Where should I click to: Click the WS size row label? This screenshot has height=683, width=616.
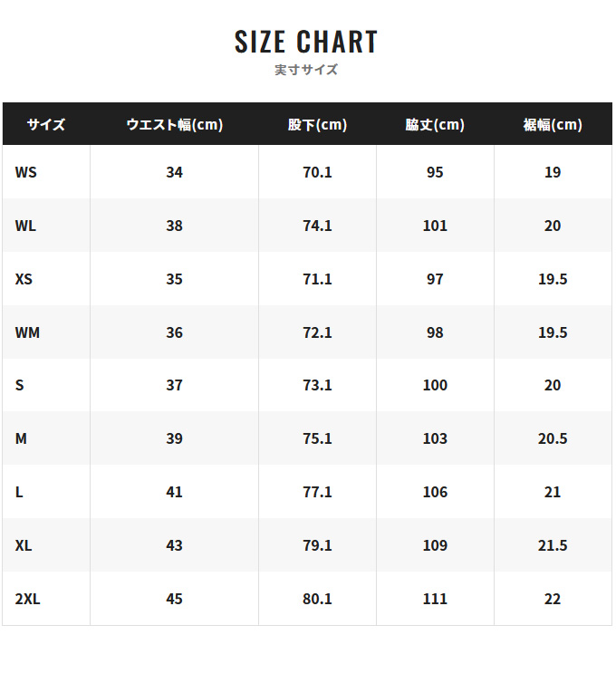pyautogui.click(x=26, y=172)
